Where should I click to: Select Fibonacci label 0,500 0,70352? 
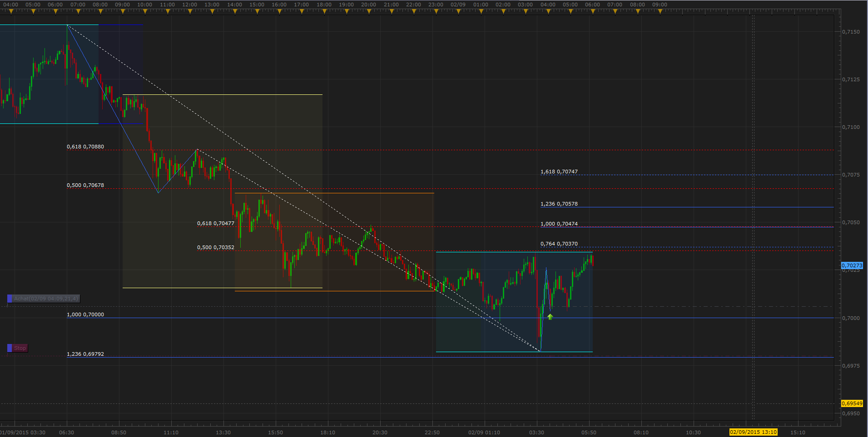(x=216, y=247)
